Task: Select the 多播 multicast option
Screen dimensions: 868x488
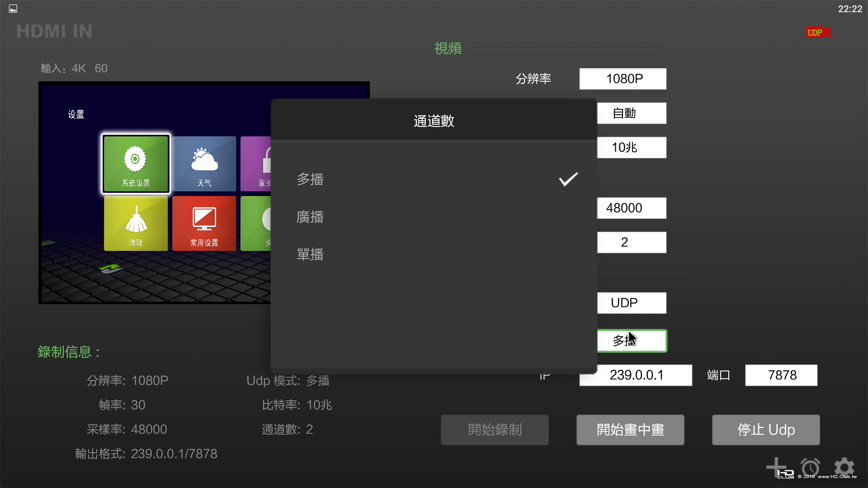Action: click(434, 179)
